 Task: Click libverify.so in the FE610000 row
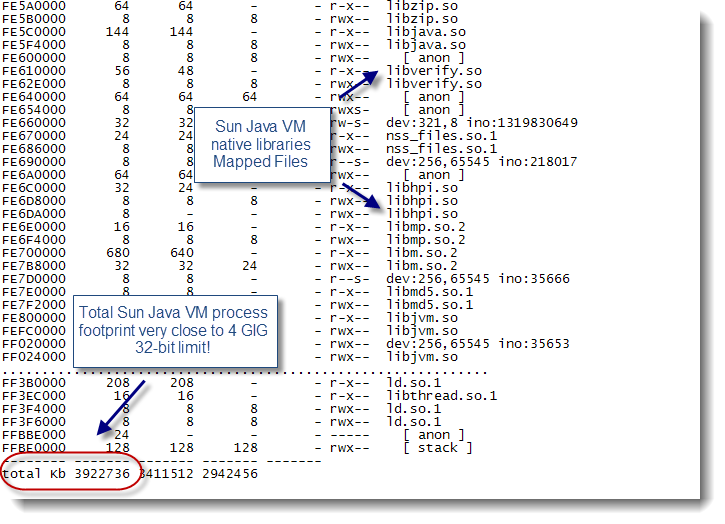434,71
